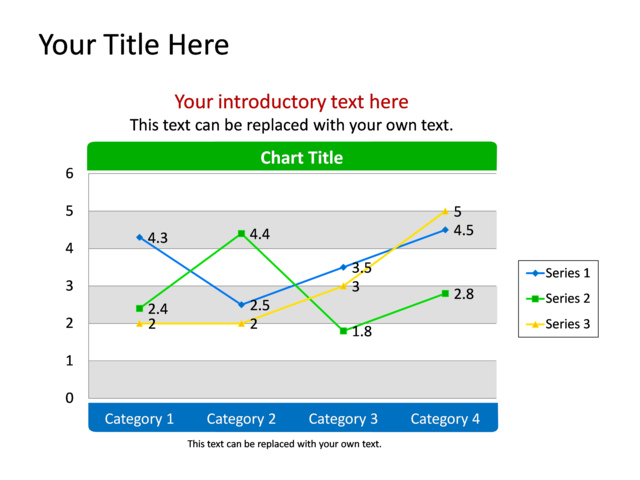This screenshot has width=640, height=480.
Task: Click the red introductory text line
Action: [291, 102]
